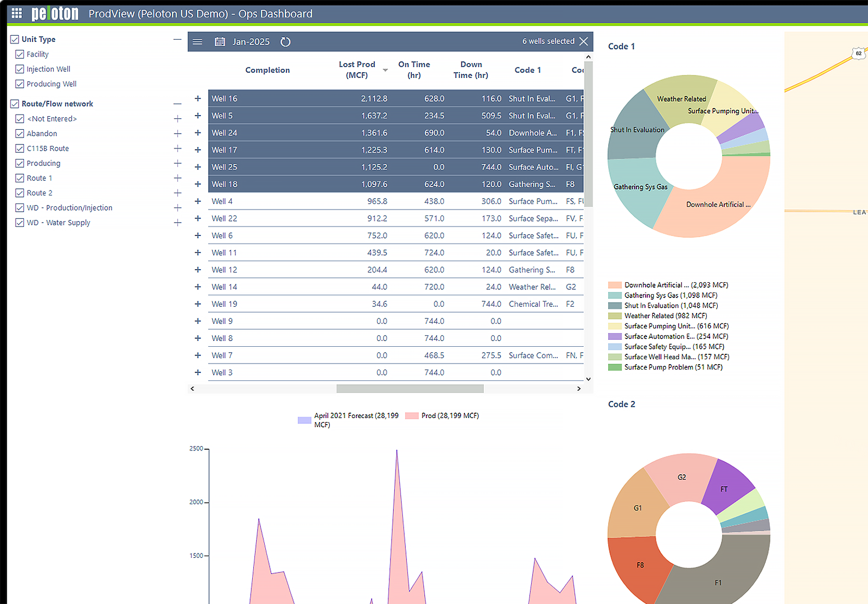Click the refresh icon next to Jan-2025

click(x=285, y=41)
